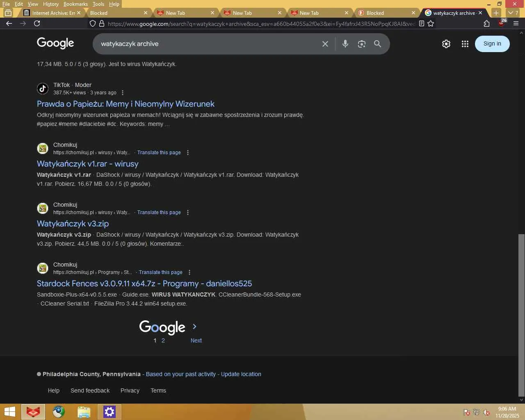Open the Tools menu
Viewport: 525px width, 420px height.
point(98,4)
